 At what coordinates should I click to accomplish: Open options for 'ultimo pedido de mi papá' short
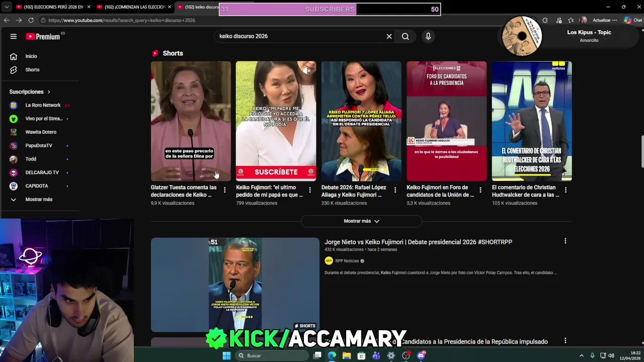pyautogui.click(x=310, y=190)
